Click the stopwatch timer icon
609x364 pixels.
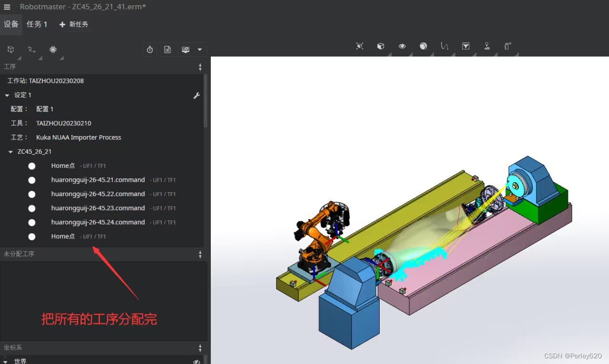point(150,49)
